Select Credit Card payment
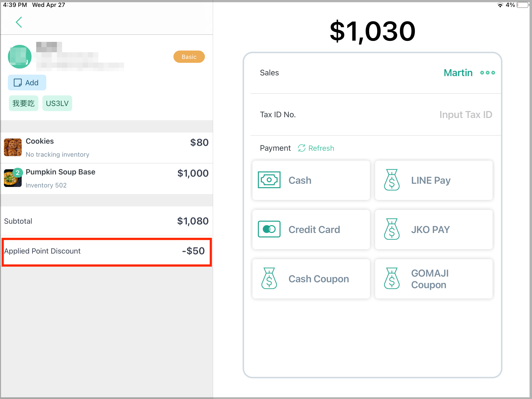 pyautogui.click(x=311, y=230)
